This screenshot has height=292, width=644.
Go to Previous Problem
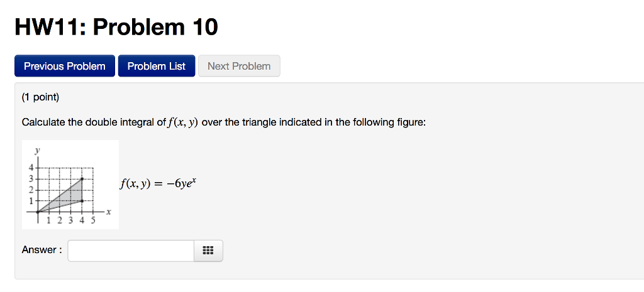(x=65, y=66)
